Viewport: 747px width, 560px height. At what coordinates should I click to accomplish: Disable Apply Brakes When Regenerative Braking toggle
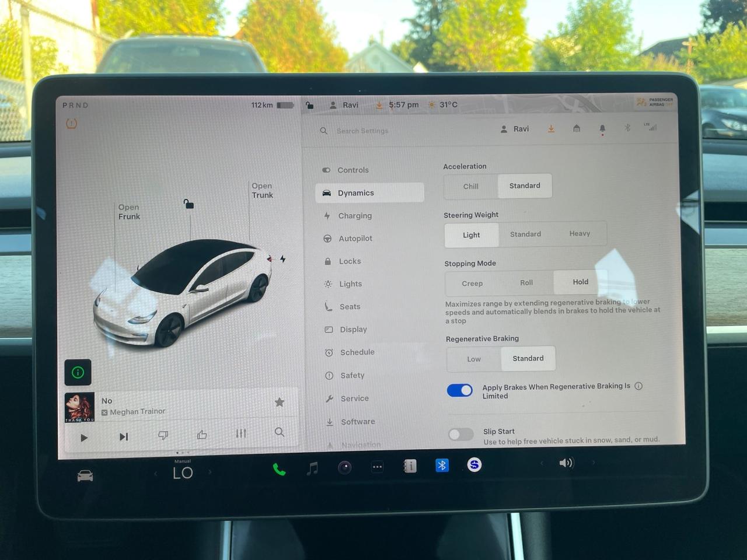pos(460,390)
